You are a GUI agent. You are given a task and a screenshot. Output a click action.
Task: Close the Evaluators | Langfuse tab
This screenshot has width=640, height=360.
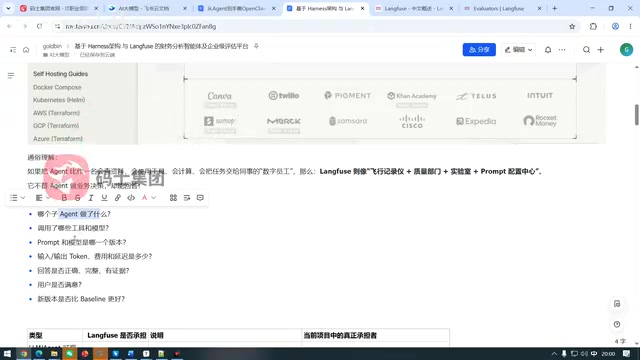[x=540, y=8]
